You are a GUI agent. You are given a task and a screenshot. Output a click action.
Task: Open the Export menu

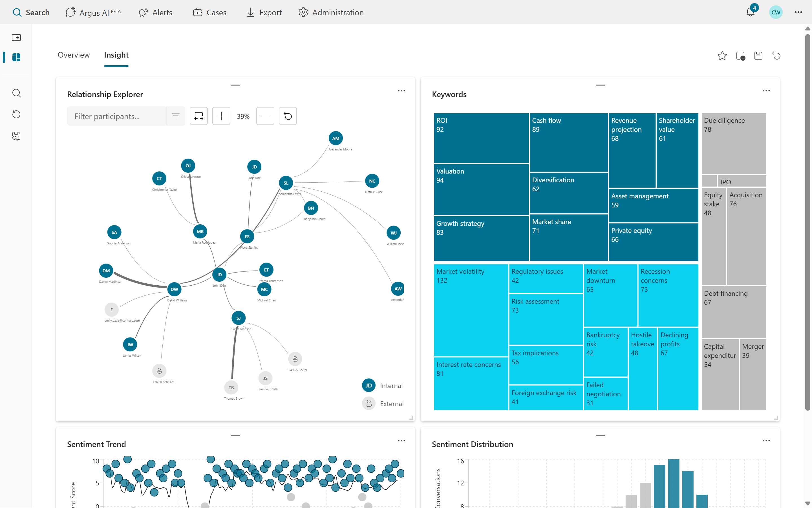[x=264, y=12]
